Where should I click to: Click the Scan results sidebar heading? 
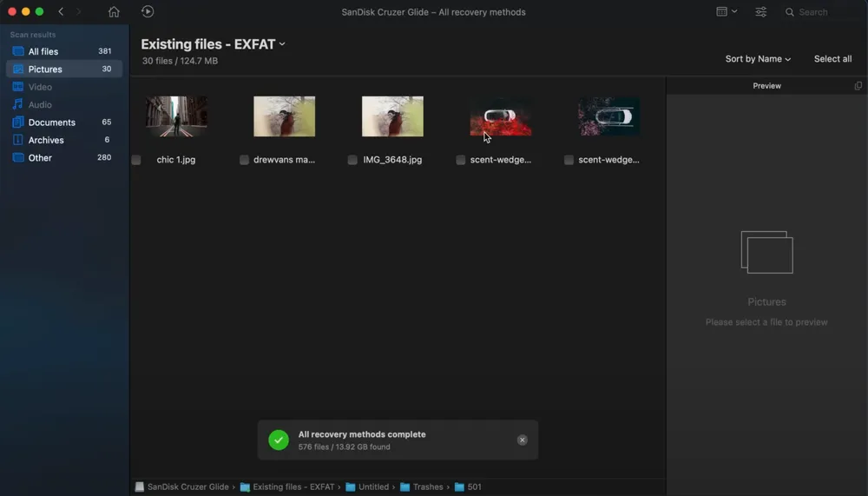point(33,35)
